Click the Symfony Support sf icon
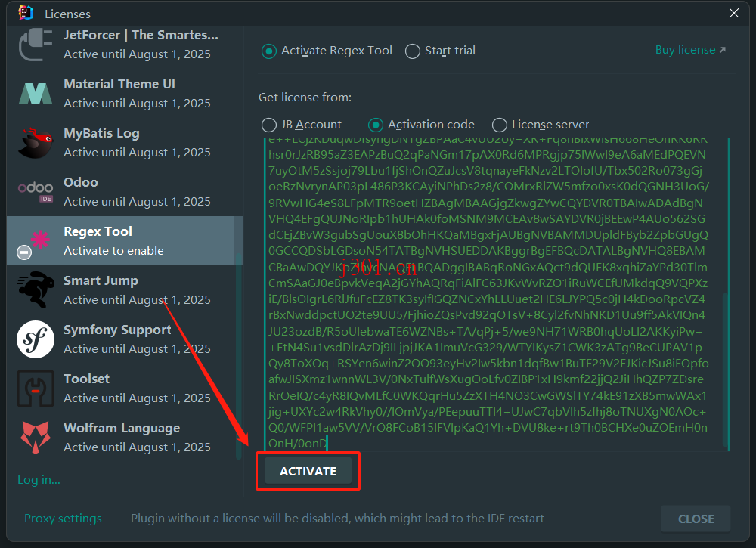The width and height of the screenshot is (756, 548). tap(36, 339)
